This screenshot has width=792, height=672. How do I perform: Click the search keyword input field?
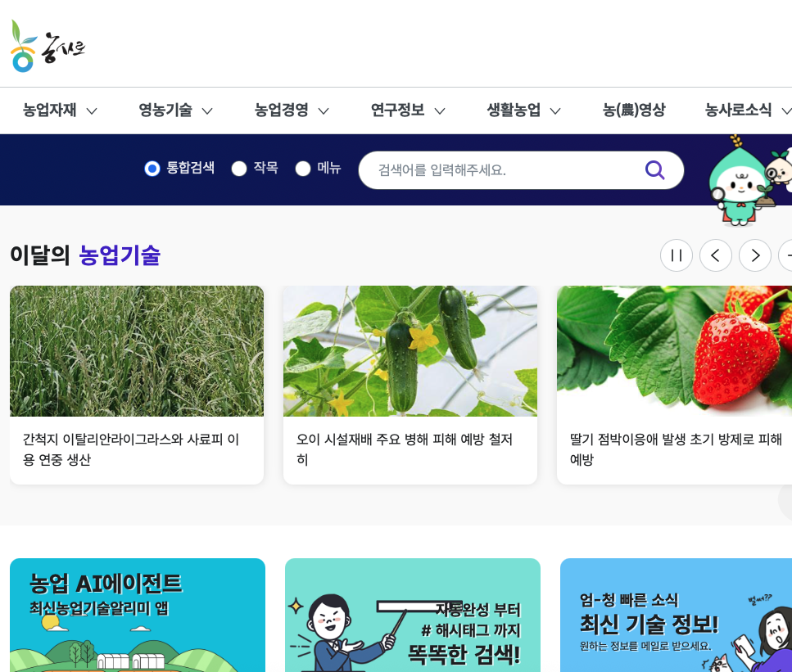[505, 170]
